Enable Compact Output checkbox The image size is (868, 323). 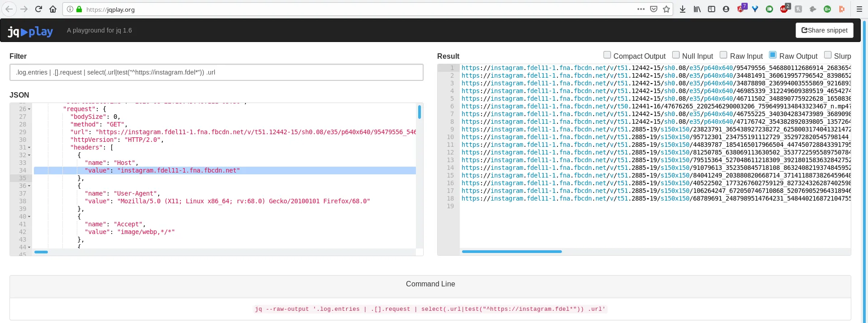click(x=607, y=55)
